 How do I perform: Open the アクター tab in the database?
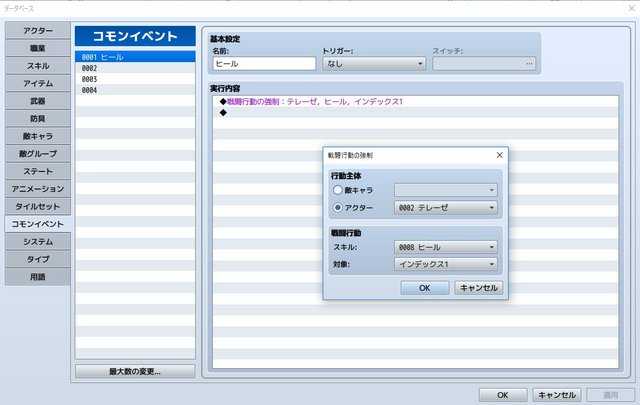coord(38,31)
